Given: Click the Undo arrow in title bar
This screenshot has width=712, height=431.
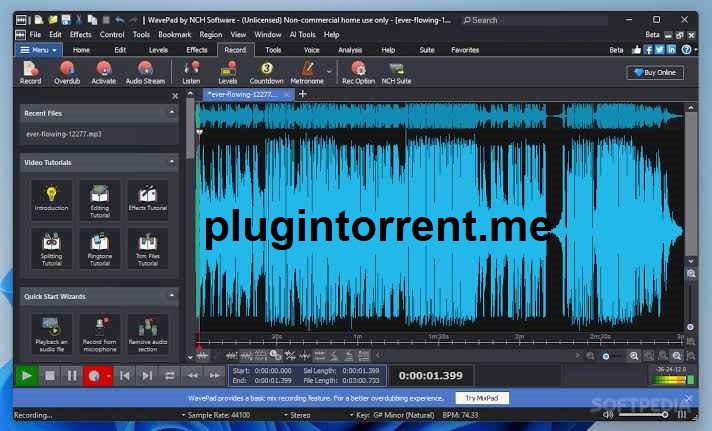Looking at the screenshot, I should click(119, 20).
